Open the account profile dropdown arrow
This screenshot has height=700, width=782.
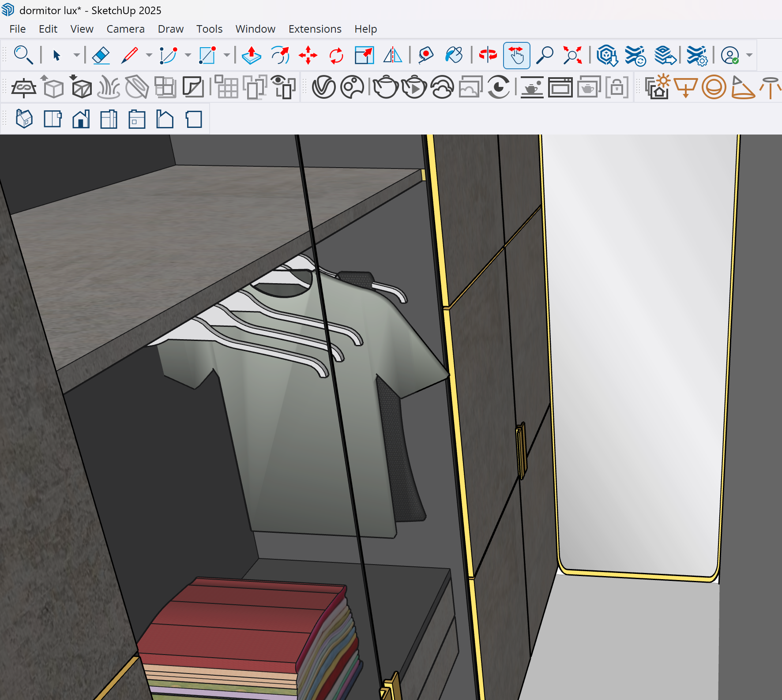coord(749,56)
